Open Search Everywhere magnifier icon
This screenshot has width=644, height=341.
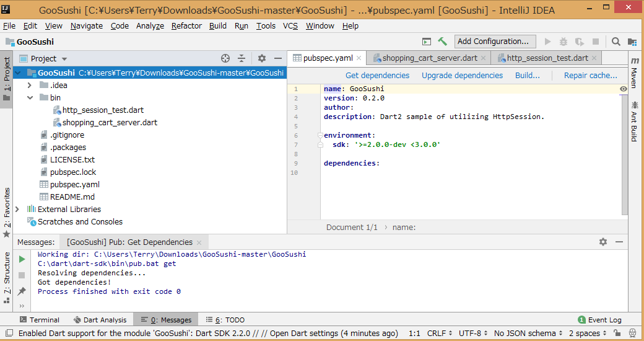coord(616,42)
